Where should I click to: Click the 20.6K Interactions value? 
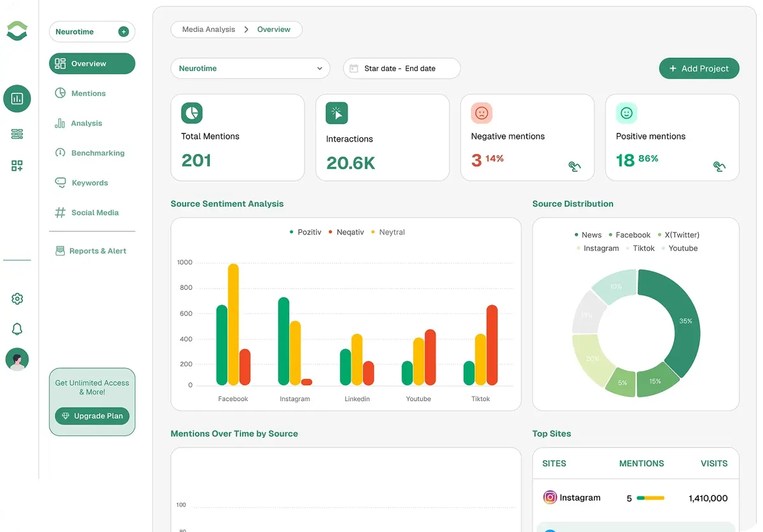tap(351, 163)
